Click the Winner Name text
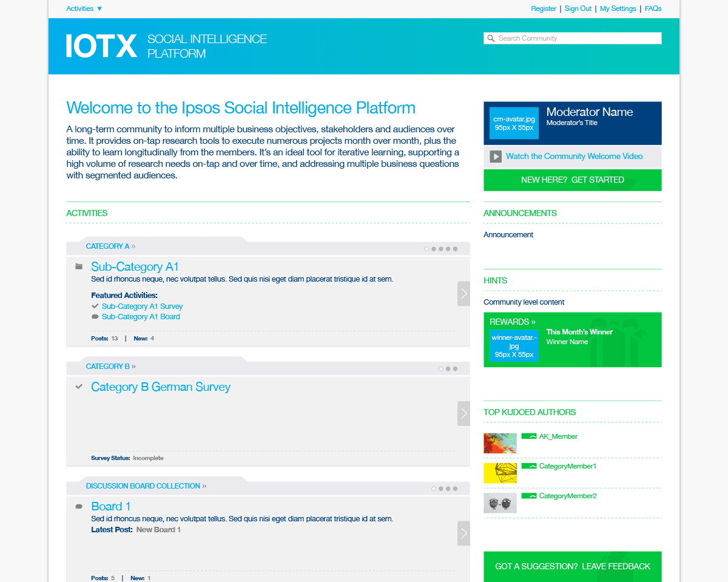This screenshot has height=582, width=728. [567, 342]
